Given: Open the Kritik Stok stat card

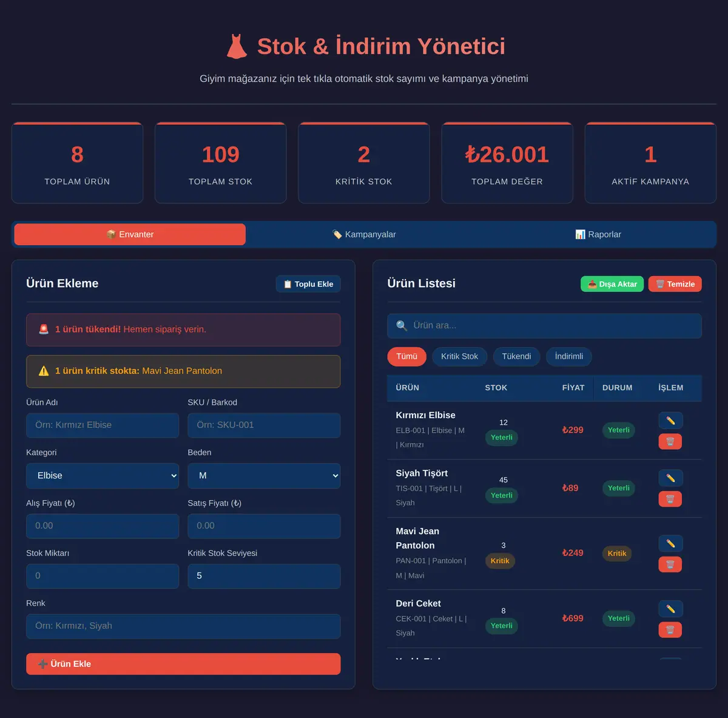Looking at the screenshot, I should coord(364,163).
